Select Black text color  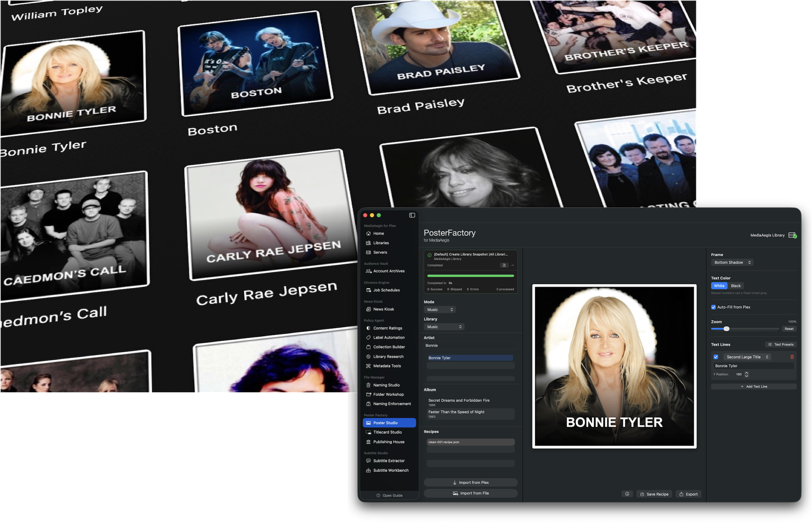tap(736, 286)
